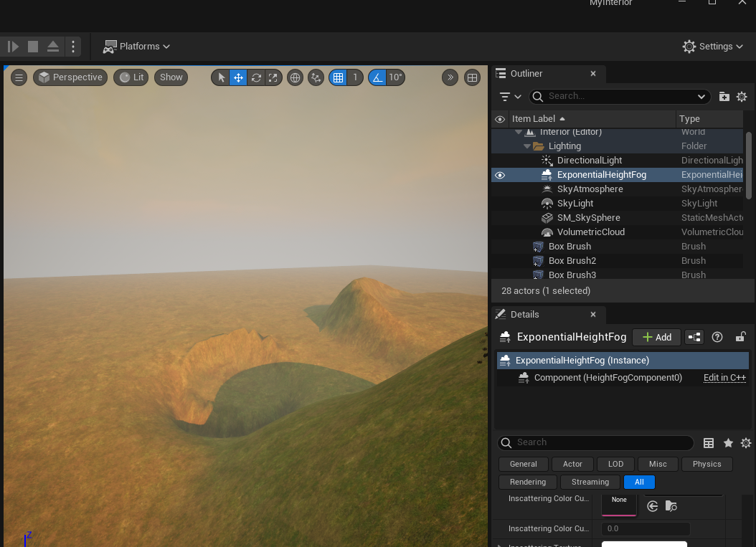Open viewport layout options icon

472,77
